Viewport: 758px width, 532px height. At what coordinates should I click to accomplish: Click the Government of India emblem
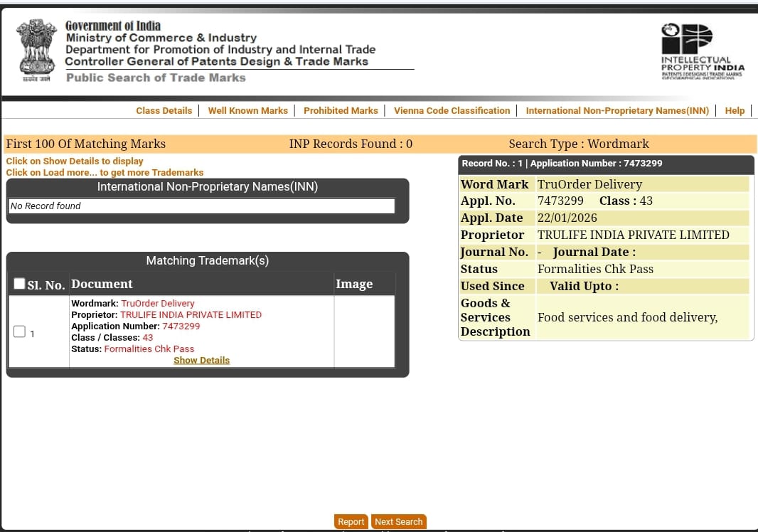36,50
